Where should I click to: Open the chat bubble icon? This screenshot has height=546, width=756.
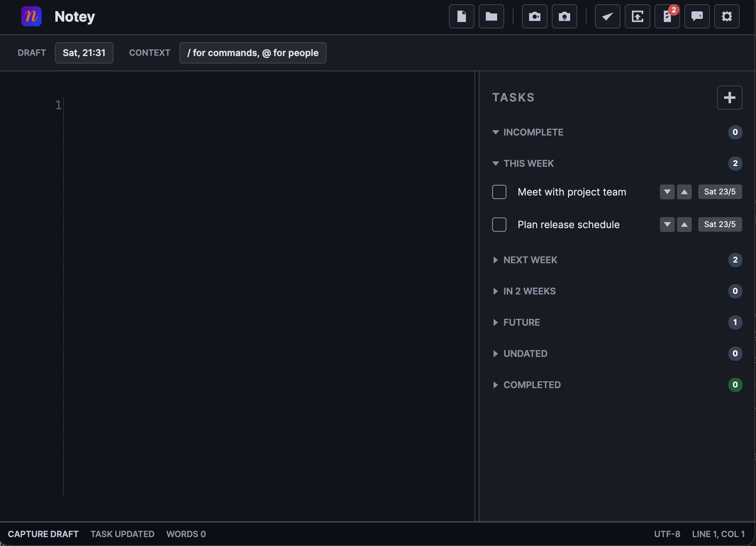[x=697, y=16]
